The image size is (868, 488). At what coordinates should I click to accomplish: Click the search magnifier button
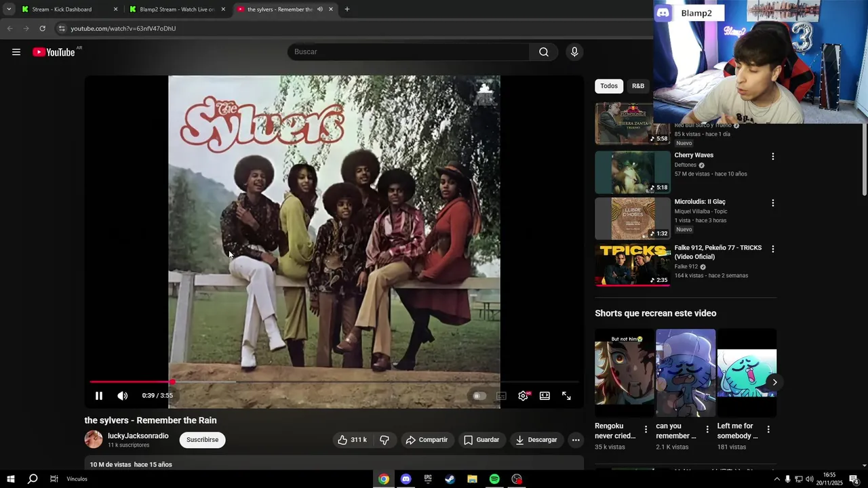pos(544,52)
